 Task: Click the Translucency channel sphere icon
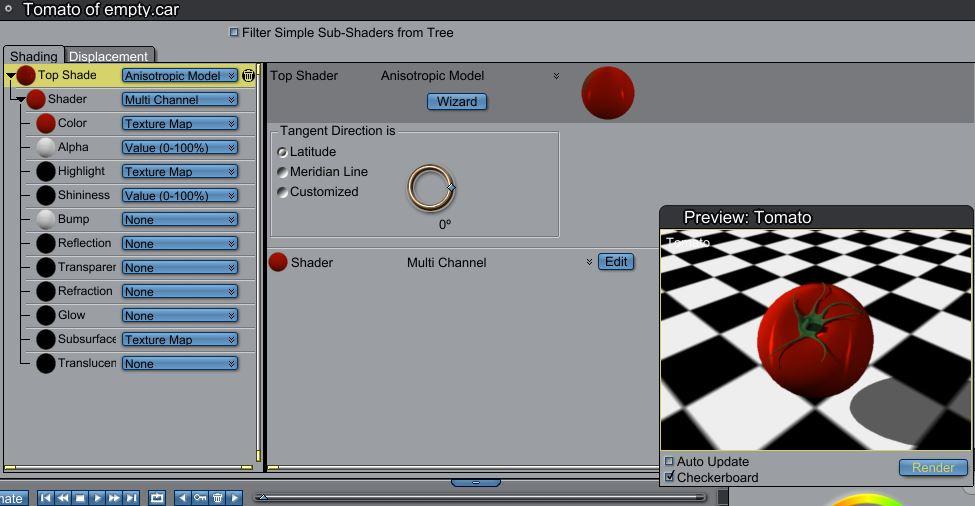[45, 363]
